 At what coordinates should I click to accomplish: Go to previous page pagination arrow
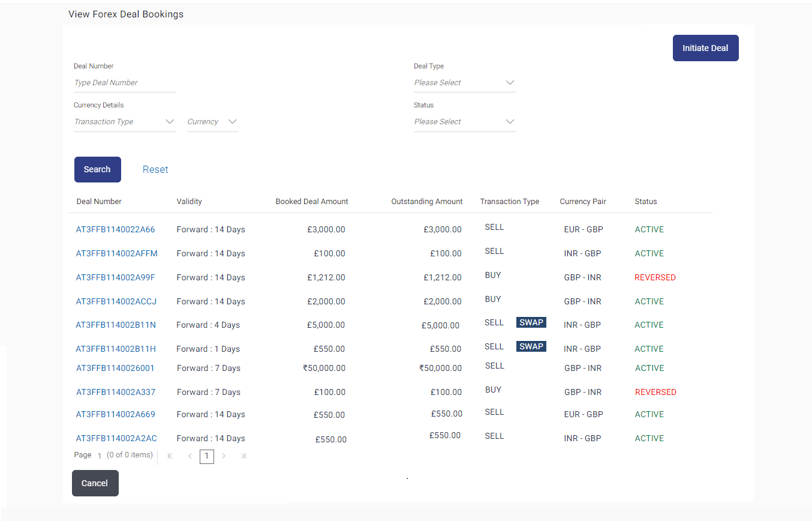190,456
